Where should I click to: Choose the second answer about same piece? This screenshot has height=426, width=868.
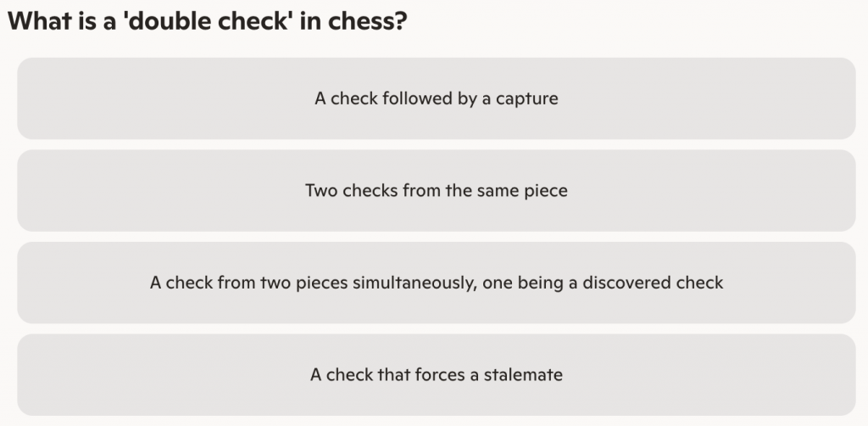click(x=436, y=190)
